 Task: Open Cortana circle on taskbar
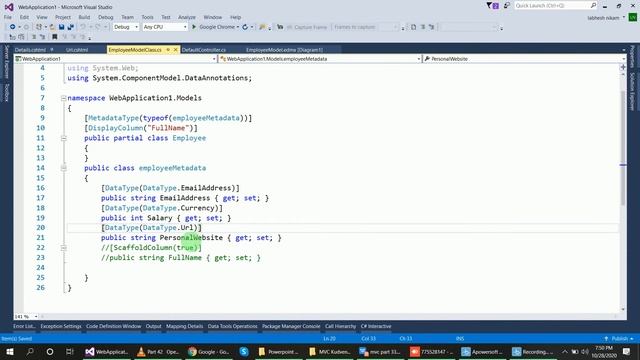pyautogui.click(x=50, y=351)
